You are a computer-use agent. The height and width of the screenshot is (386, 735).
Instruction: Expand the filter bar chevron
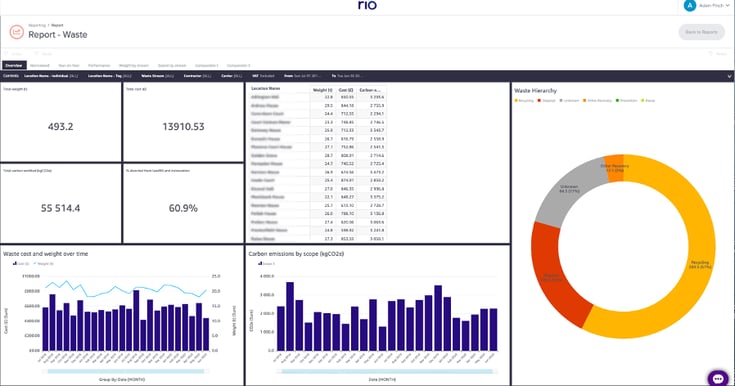coord(729,76)
